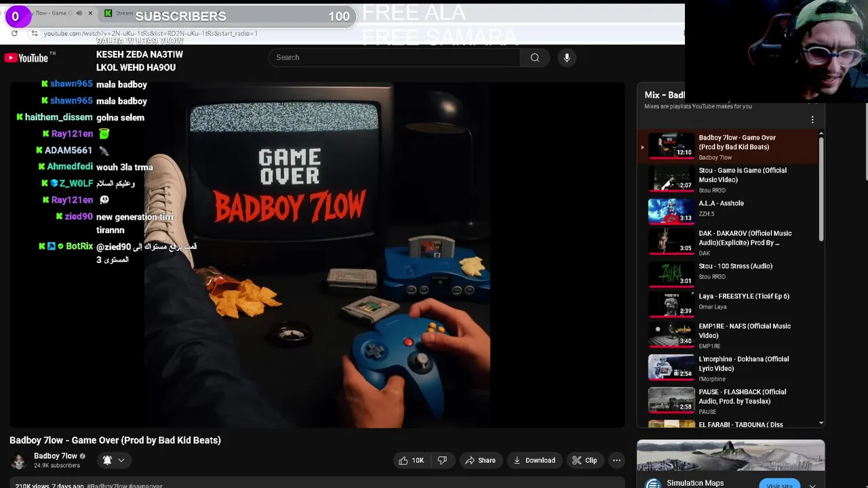Pause the Game Over video player
The width and height of the screenshot is (868, 488).
click(x=317, y=255)
